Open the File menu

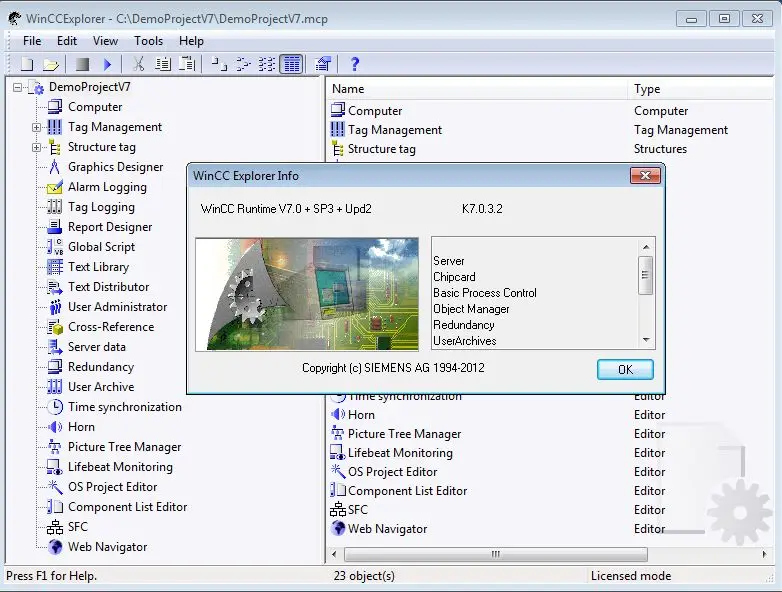(32, 41)
